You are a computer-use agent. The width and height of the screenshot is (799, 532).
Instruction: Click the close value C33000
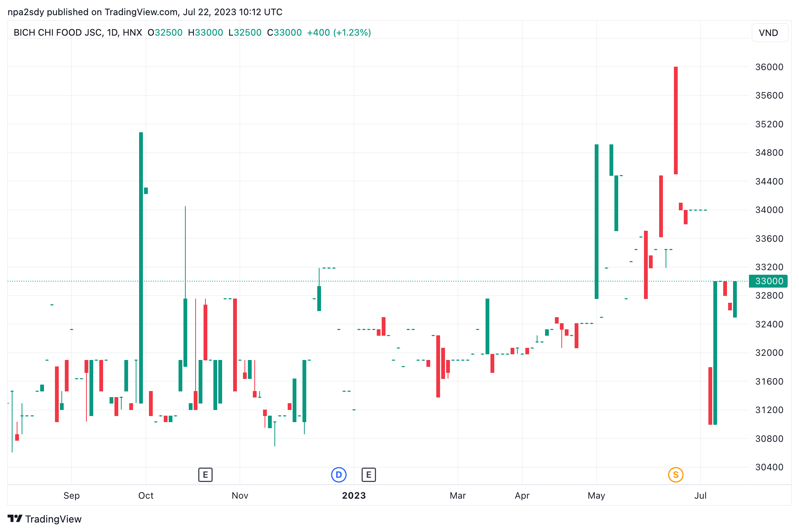(x=284, y=33)
